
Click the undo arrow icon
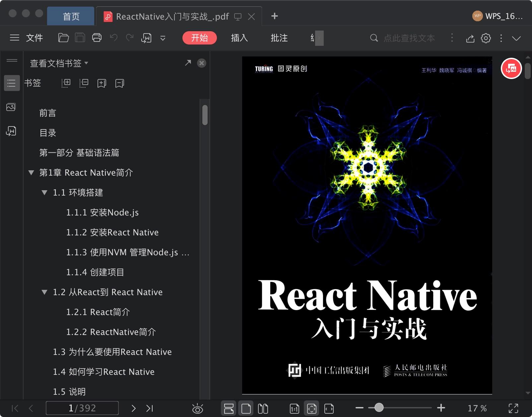(114, 38)
